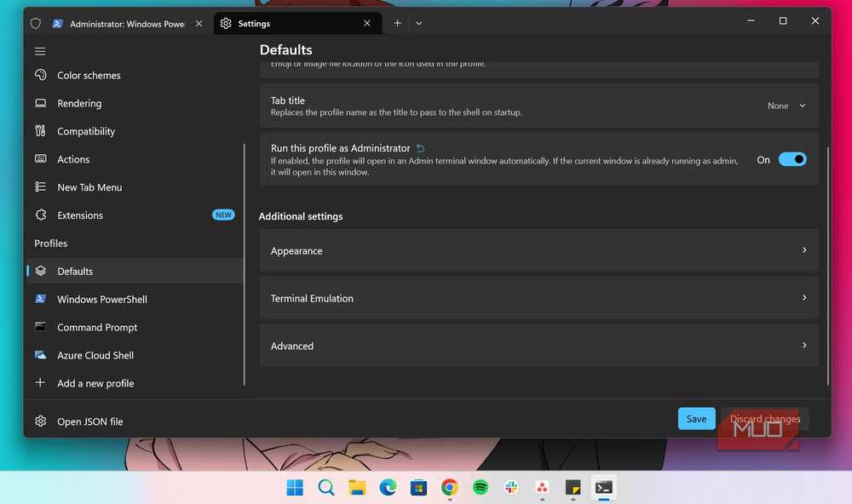This screenshot has height=504, width=852.
Task: Open Google Chrome from the taskbar
Action: [x=449, y=488]
